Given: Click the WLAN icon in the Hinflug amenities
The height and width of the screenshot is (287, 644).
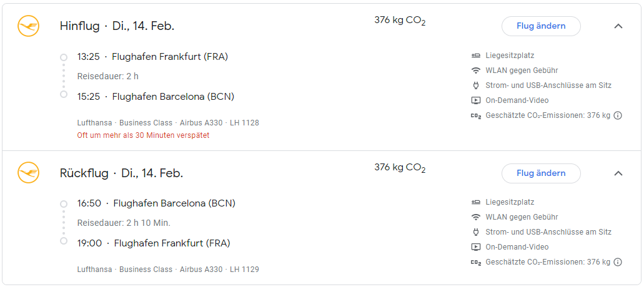Looking at the screenshot, I should tap(476, 71).
